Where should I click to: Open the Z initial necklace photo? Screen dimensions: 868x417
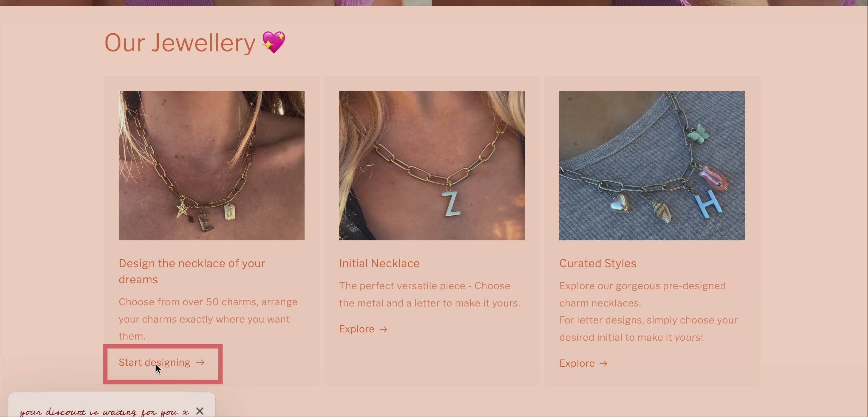click(432, 166)
